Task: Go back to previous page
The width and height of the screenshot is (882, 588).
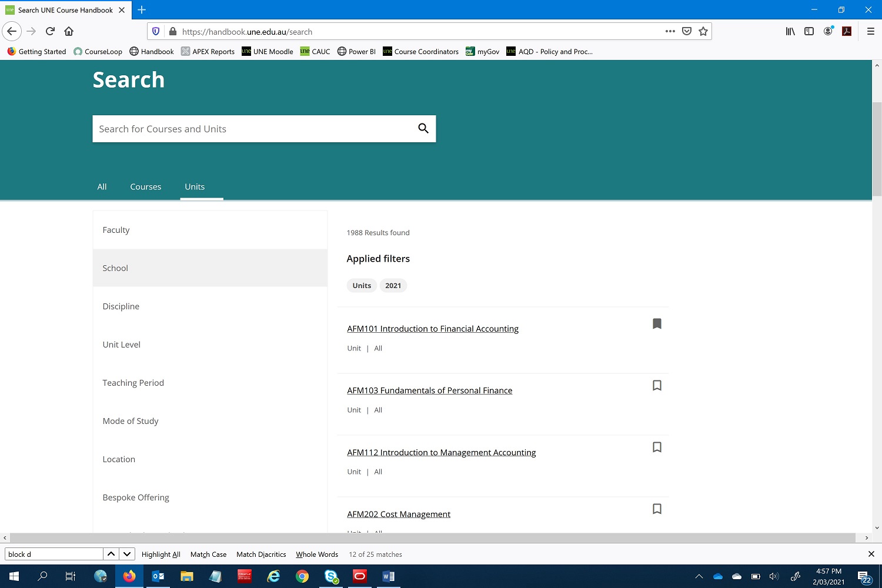Action: (12, 31)
